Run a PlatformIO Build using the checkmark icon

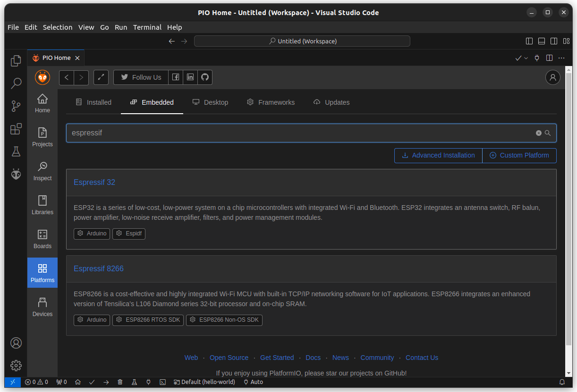[92, 382]
